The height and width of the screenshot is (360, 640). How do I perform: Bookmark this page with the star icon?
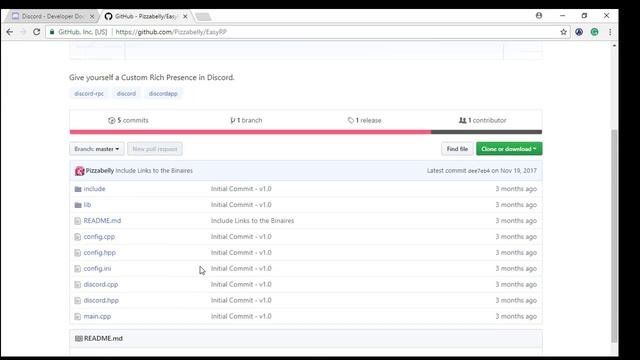564,32
